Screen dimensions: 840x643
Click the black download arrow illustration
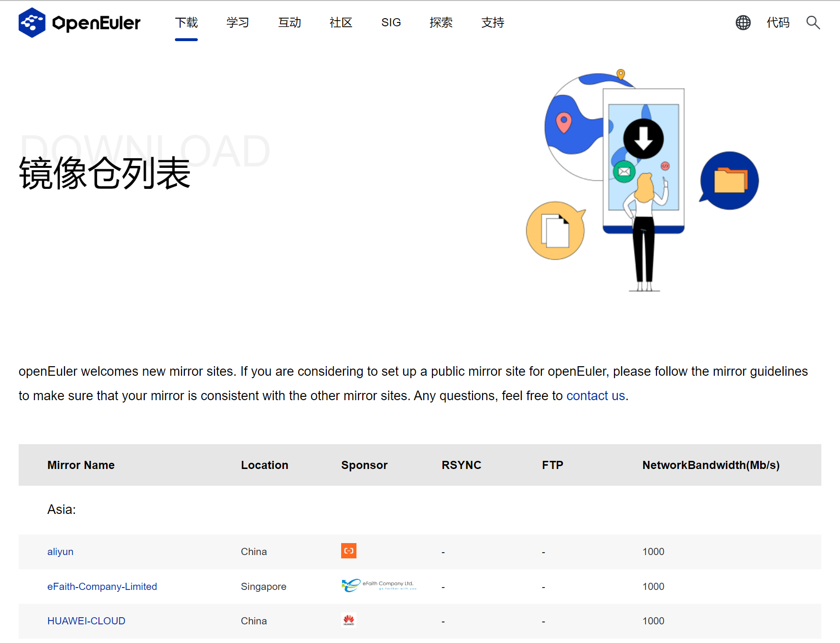pos(643,139)
